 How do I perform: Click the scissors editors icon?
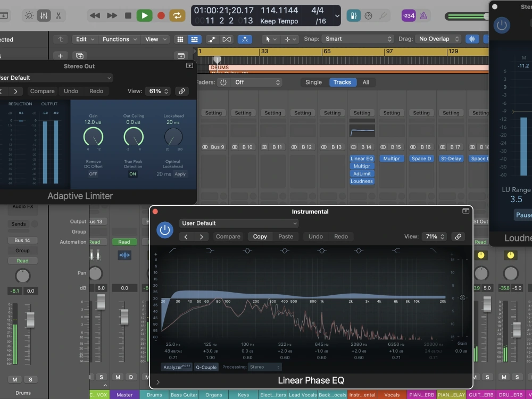(x=59, y=15)
